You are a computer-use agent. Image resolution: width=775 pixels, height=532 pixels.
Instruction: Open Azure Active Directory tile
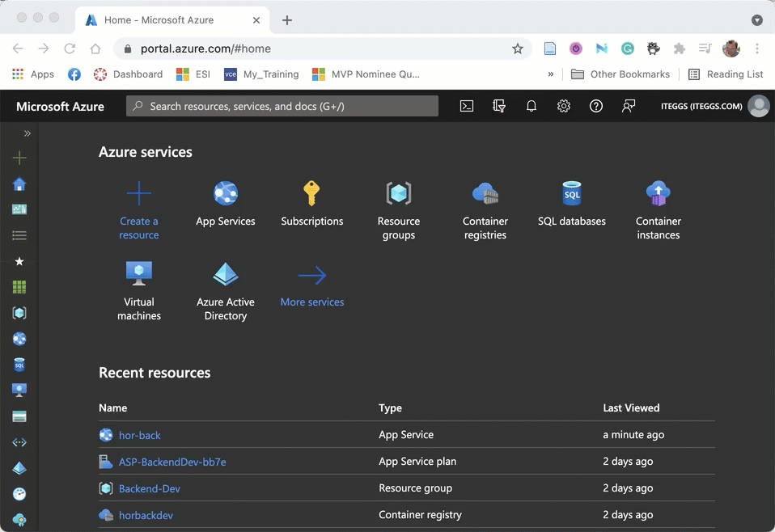[x=226, y=291]
